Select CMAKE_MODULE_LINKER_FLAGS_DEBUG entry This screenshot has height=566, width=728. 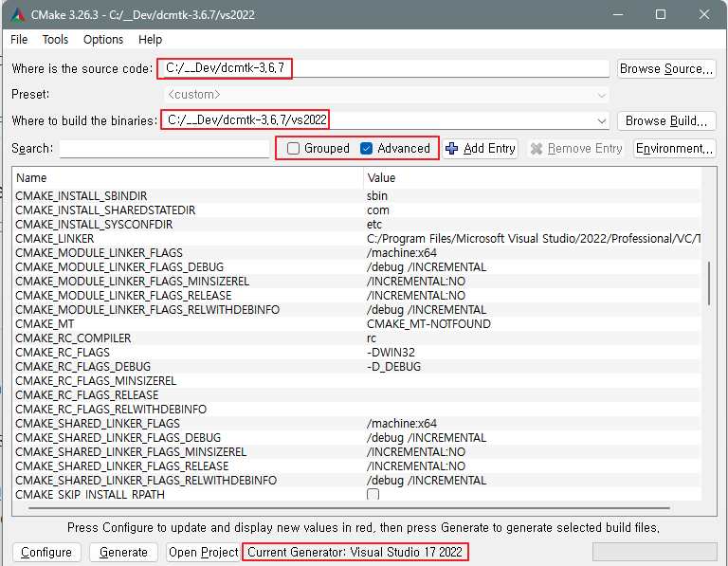tap(119, 267)
